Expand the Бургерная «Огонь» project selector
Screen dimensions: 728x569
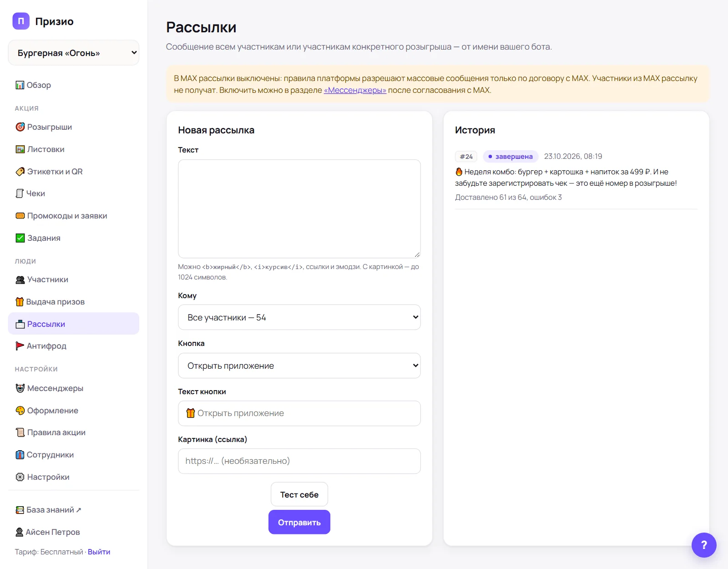[x=74, y=53]
